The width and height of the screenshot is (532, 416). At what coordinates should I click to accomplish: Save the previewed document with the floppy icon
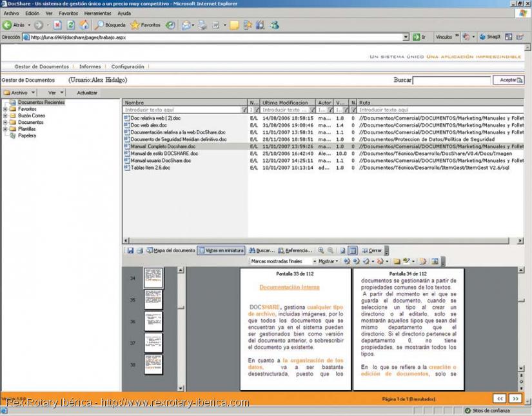click(130, 251)
